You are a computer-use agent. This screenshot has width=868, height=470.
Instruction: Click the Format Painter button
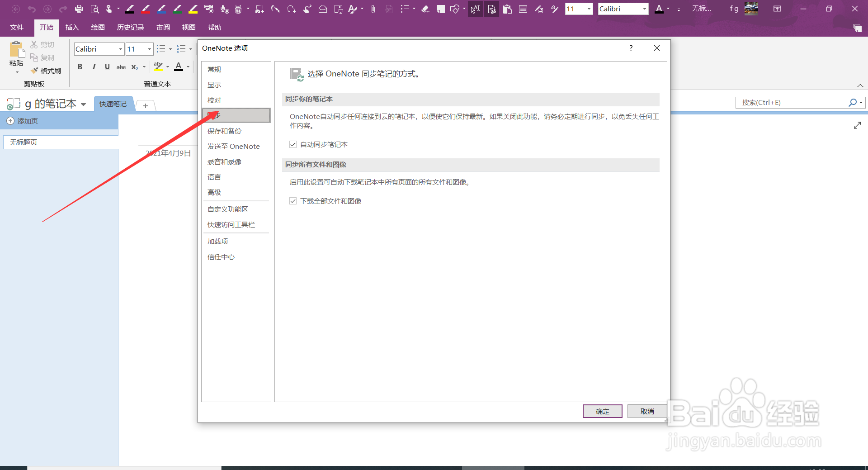[46, 71]
